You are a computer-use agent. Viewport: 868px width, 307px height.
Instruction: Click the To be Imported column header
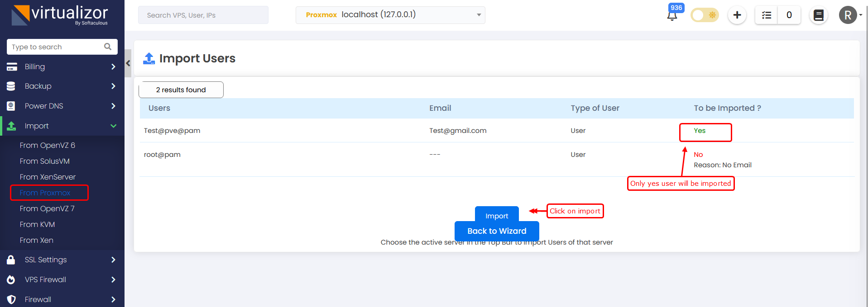[x=727, y=108]
